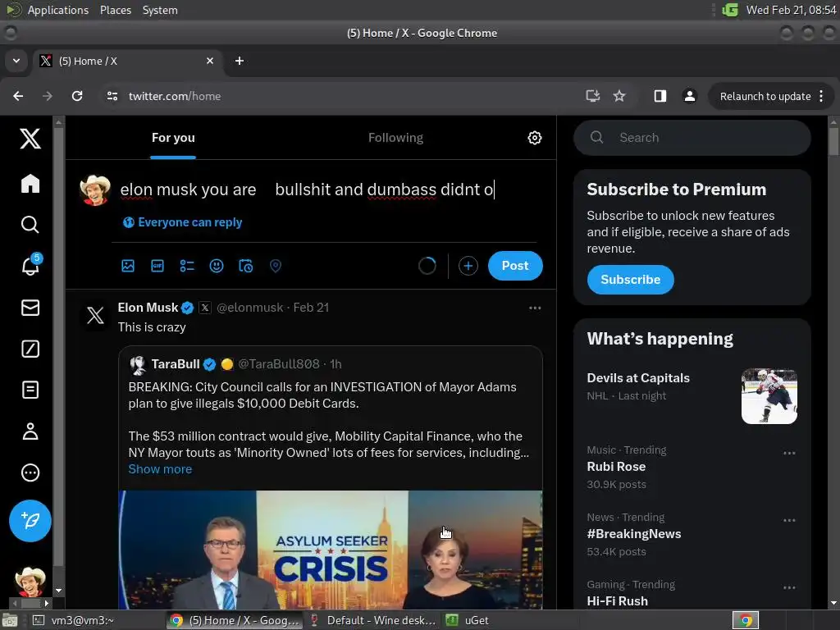
Task: Open Chrome tab search dropdown
Action: click(x=16, y=61)
